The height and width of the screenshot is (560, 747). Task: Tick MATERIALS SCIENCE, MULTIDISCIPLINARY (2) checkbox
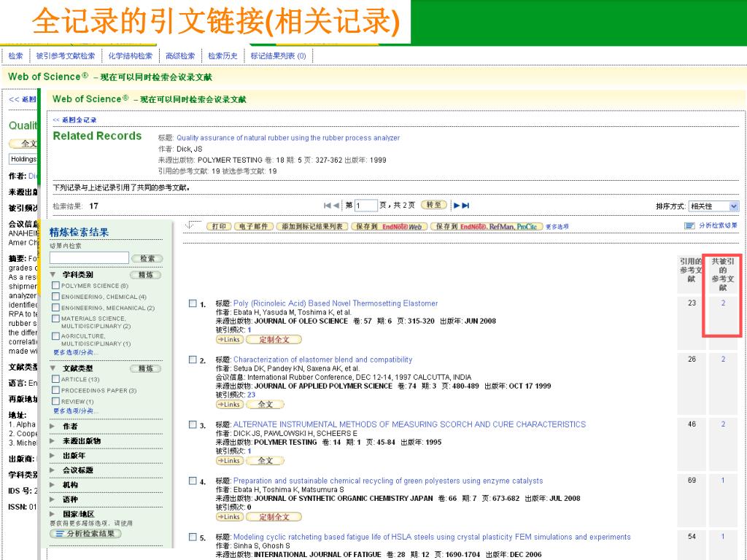[55, 319]
